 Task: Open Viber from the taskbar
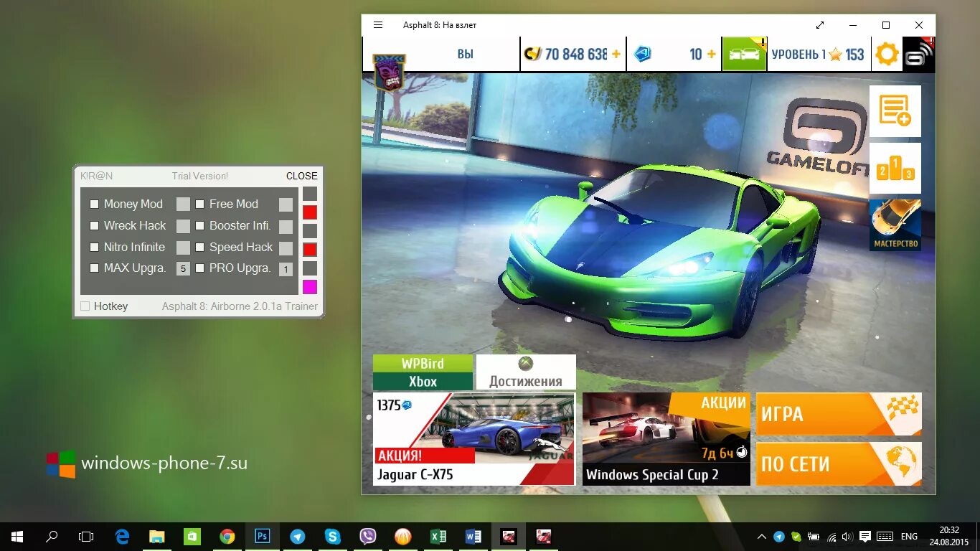[x=368, y=536]
